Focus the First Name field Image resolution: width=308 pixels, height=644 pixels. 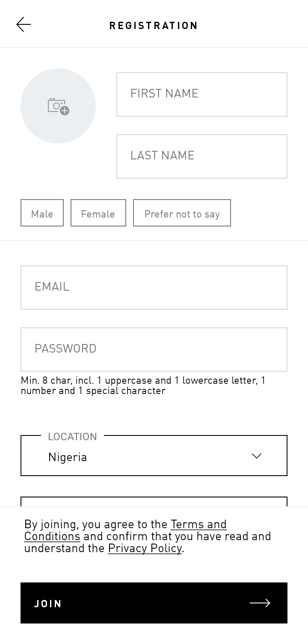click(202, 94)
